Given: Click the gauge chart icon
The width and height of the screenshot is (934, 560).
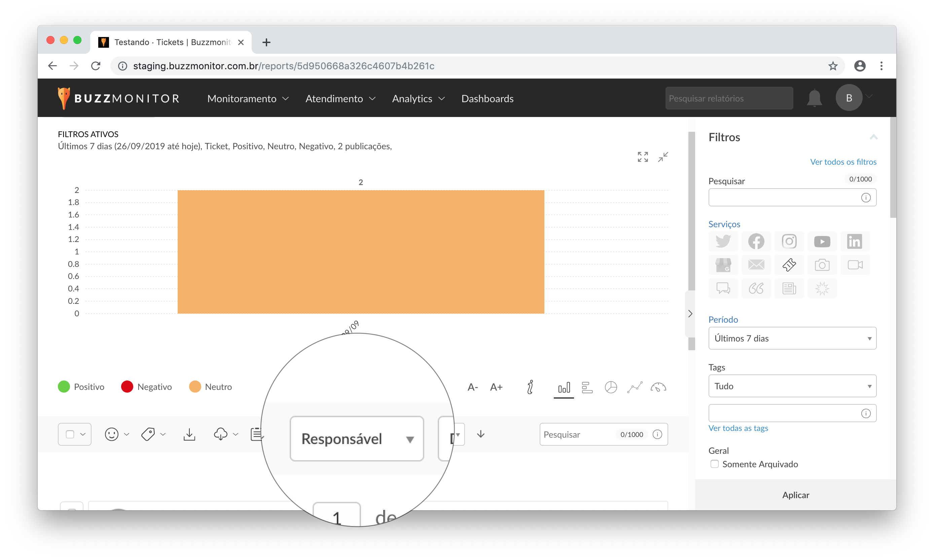Looking at the screenshot, I should (658, 387).
